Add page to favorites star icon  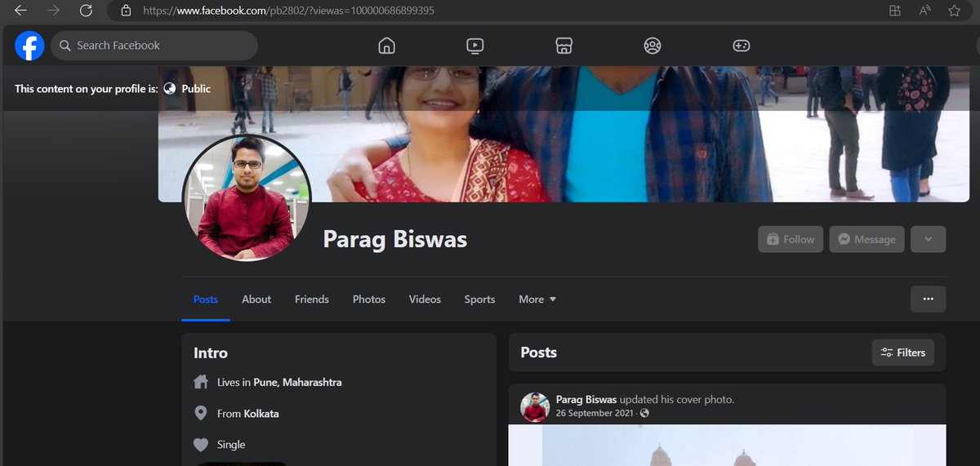click(x=954, y=11)
